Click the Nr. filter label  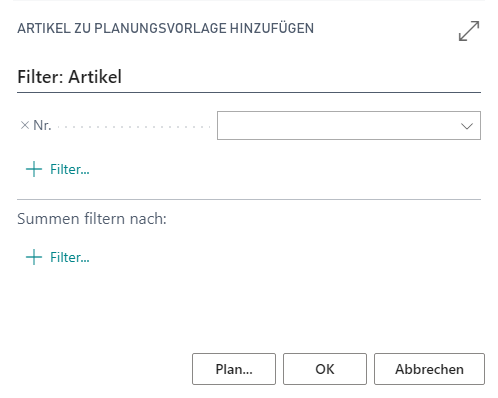(42, 125)
